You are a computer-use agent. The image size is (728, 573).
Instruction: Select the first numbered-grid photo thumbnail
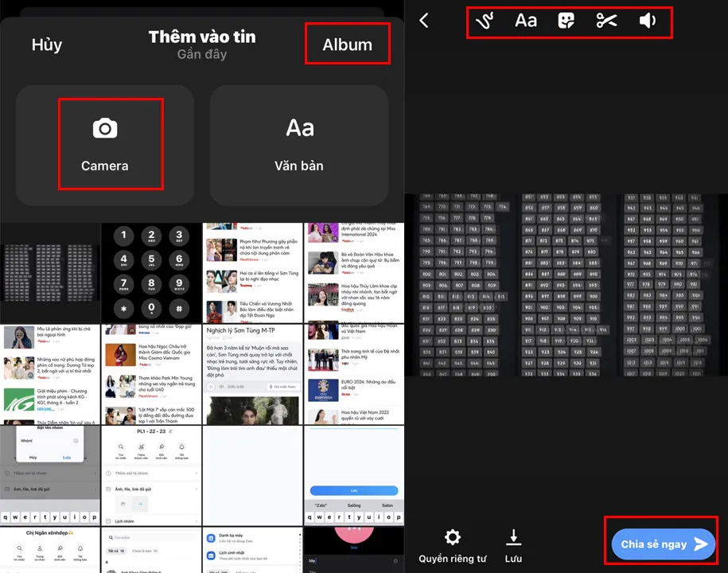tap(50, 272)
